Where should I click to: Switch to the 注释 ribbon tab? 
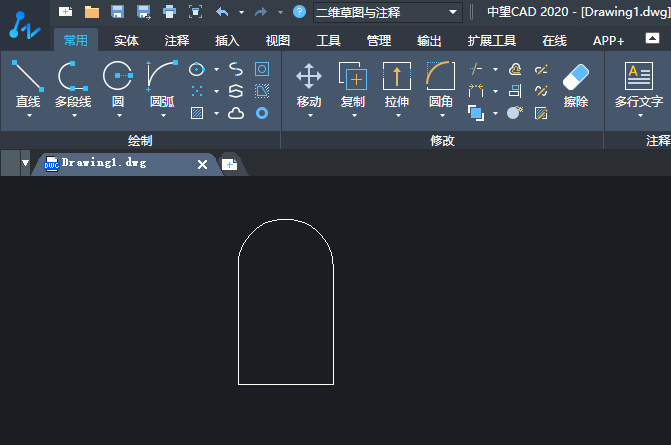click(x=177, y=41)
